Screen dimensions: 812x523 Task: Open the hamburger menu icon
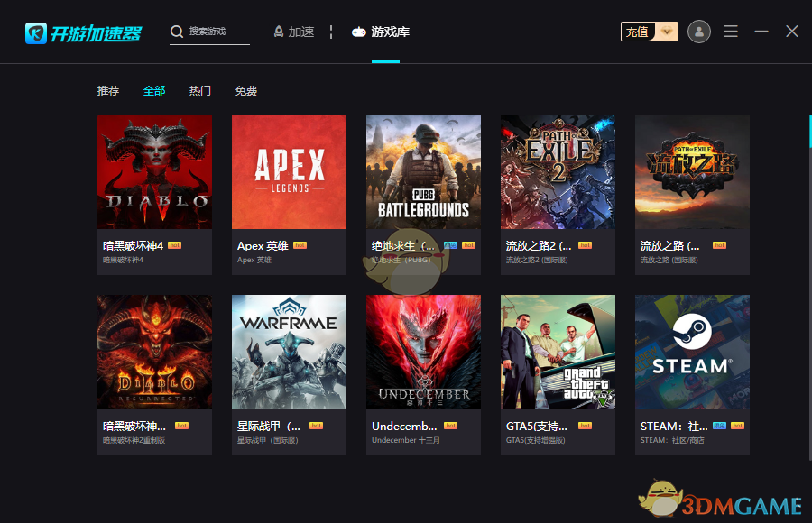coord(731,32)
